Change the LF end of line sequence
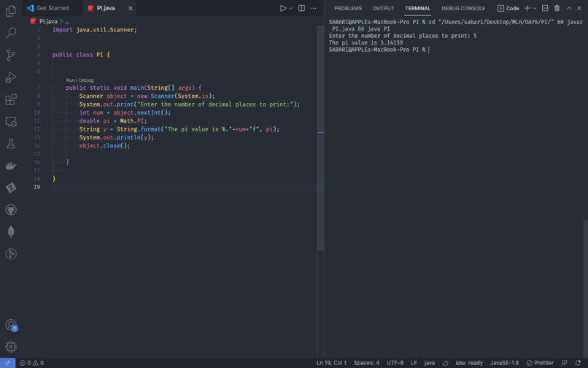This screenshot has height=368, width=588. [x=414, y=363]
